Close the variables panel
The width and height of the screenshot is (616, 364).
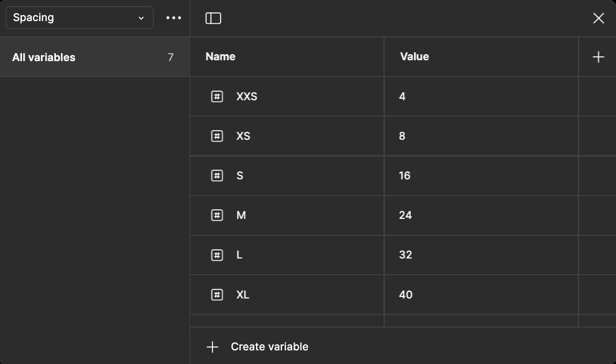(598, 18)
